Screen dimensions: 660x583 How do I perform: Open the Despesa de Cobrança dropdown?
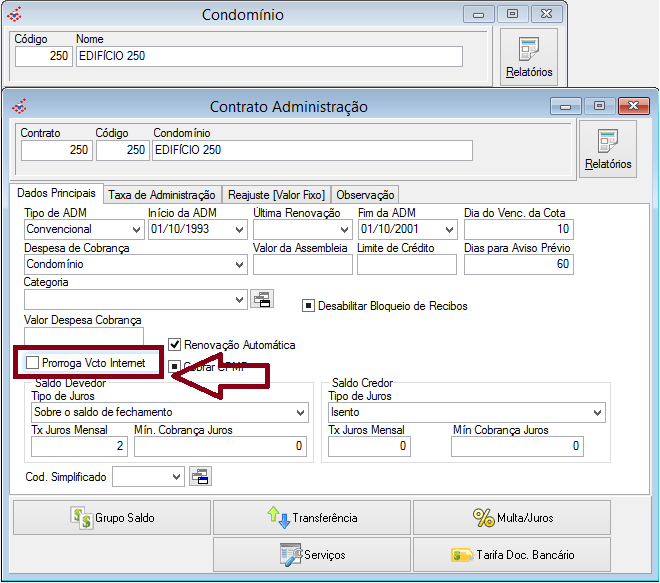click(x=239, y=265)
